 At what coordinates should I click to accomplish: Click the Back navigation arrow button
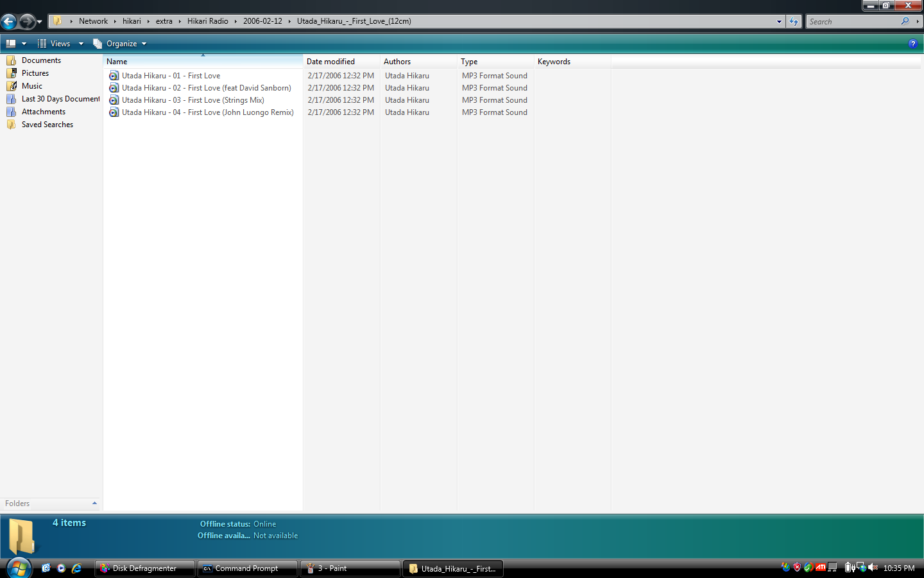point(9,22)
